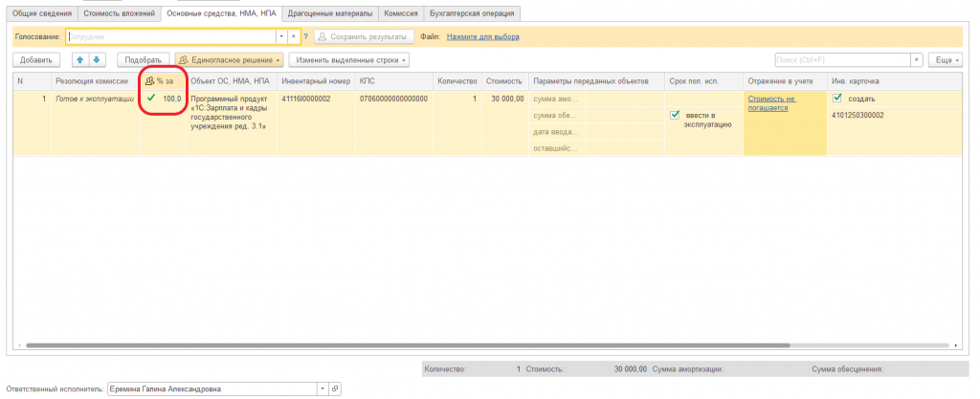
Task: Click the КПС column header
Action: pyautogui.click(x=393, y=81)
